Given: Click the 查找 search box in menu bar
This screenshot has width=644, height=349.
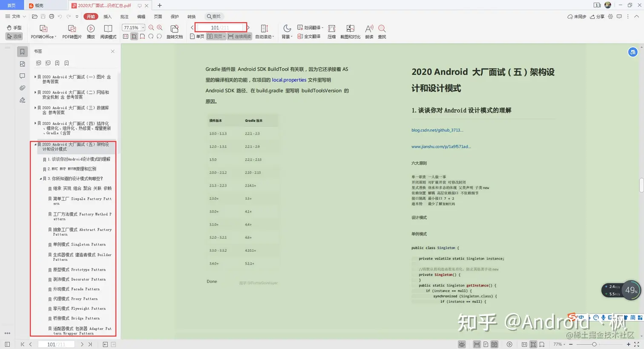Looking at the screenshot, I should [x=214, y=17].
